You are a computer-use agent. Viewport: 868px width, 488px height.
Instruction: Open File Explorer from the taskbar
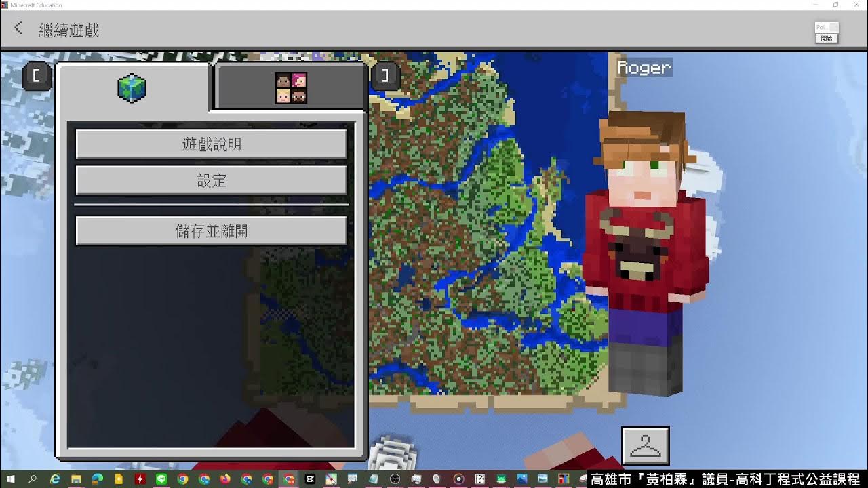[x=76, y=479]
